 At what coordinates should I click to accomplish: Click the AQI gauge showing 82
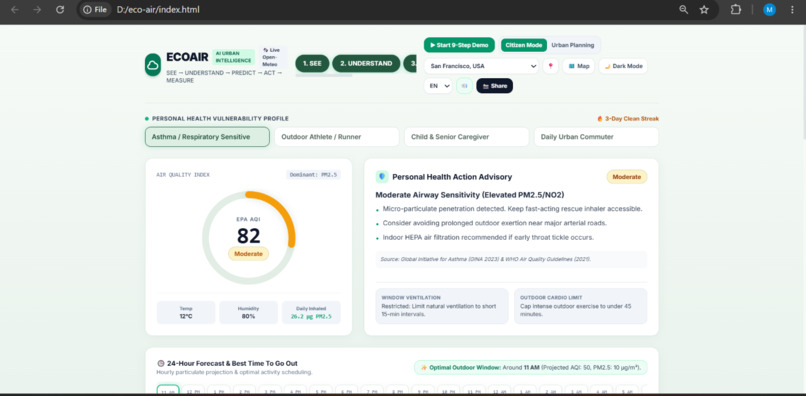pos(248,238)
